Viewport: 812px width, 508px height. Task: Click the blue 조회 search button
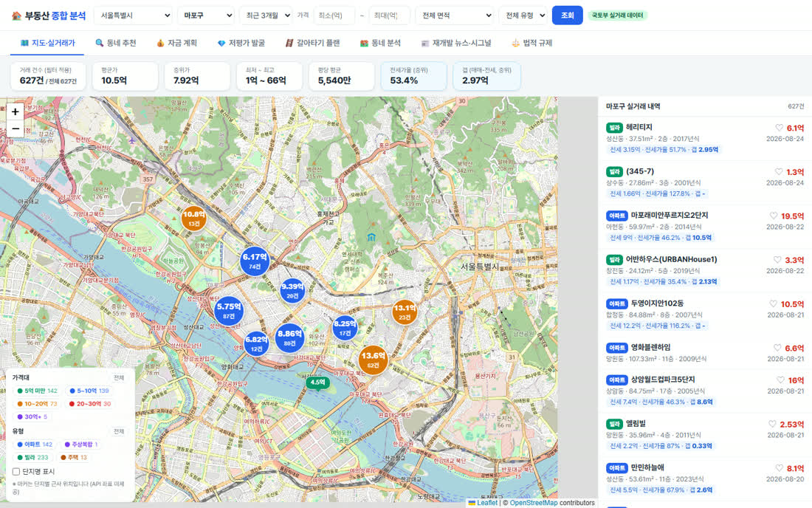[567, 16]
